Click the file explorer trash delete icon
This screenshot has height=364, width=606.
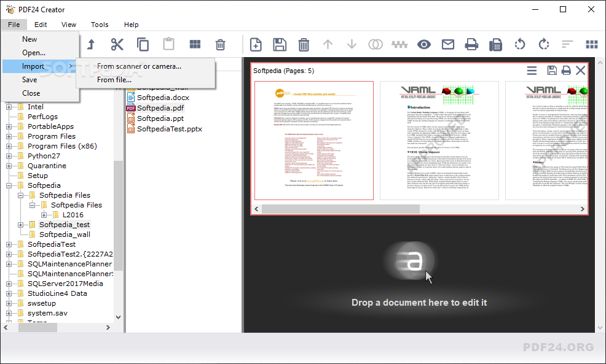(x=220, y=45)
